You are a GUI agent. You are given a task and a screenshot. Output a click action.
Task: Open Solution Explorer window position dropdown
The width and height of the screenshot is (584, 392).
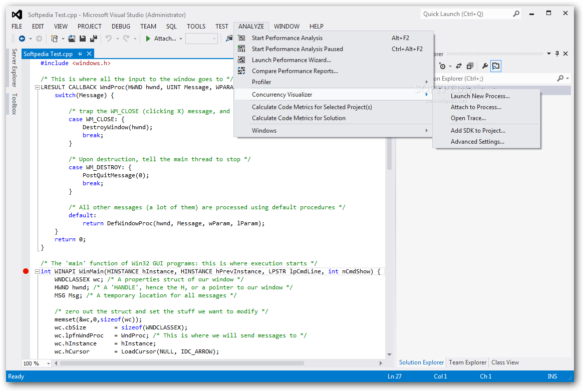point(548,54)
